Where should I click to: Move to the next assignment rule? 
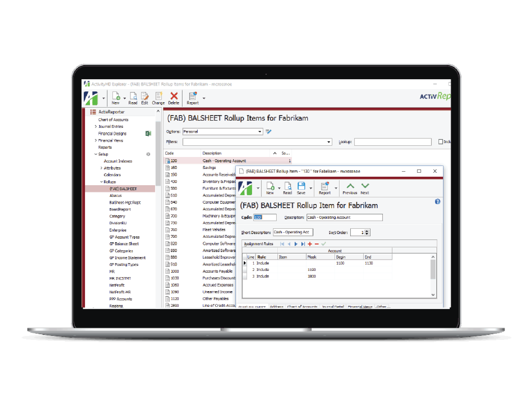tap(296, 244)
